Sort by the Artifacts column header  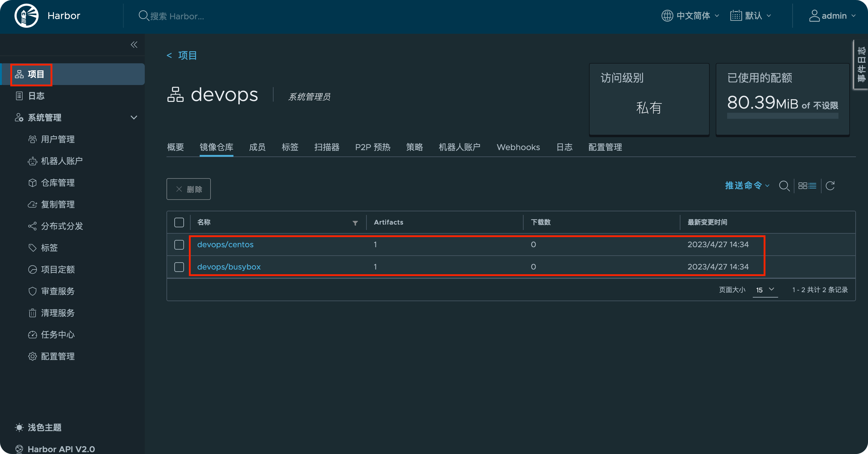(388, 222)
